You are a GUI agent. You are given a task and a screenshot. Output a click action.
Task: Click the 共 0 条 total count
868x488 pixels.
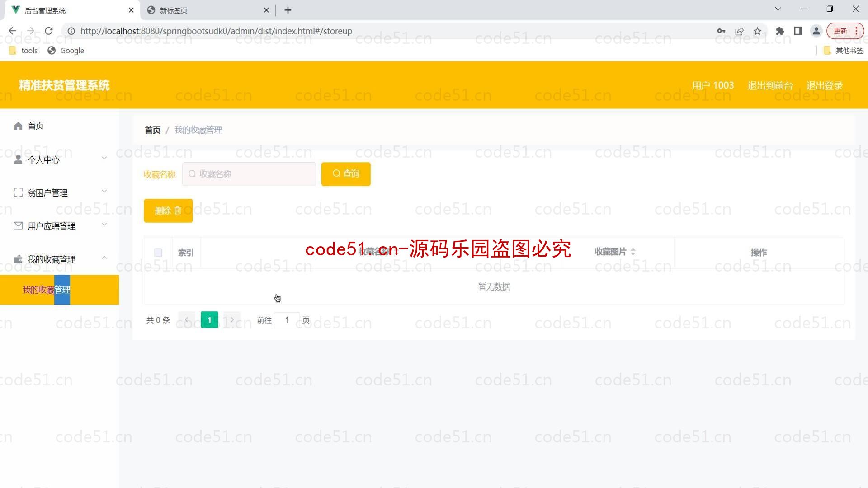pyautogui.click(x=158, y=320)
